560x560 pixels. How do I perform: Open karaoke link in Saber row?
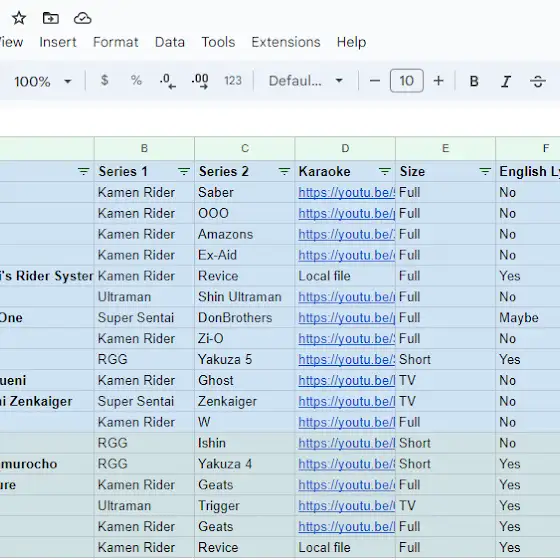pos(346,192)
